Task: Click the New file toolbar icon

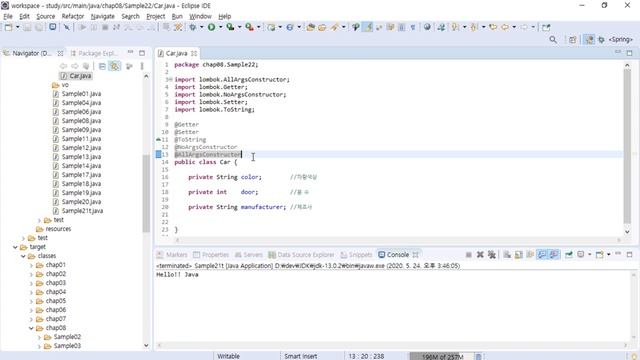Action: point(8,27)
